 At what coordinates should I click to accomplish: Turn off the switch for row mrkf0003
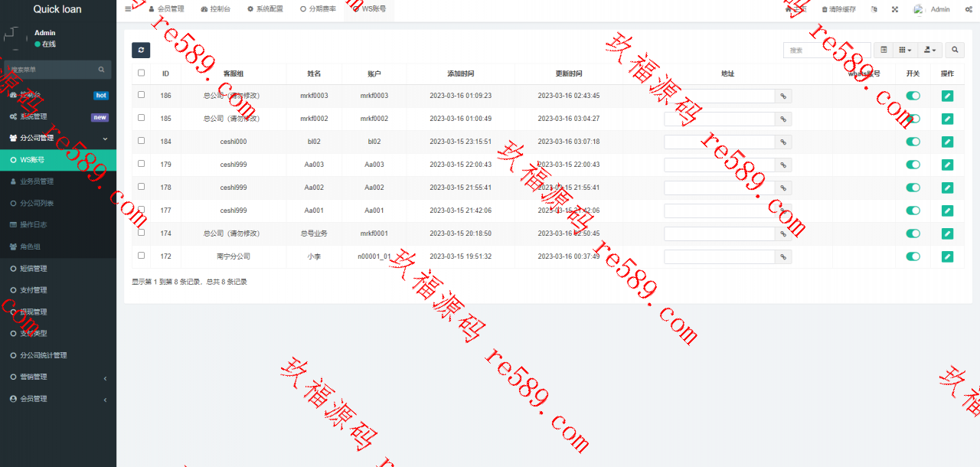point(913,96)
